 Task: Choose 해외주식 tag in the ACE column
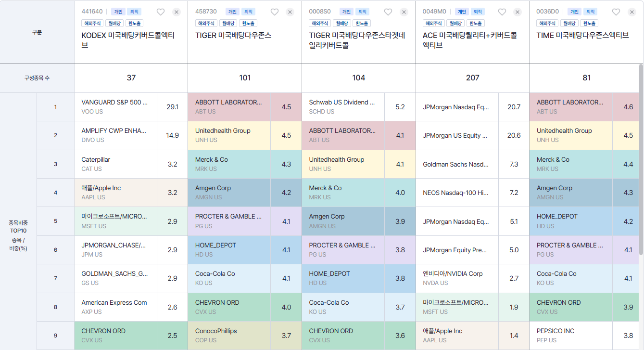434,23
